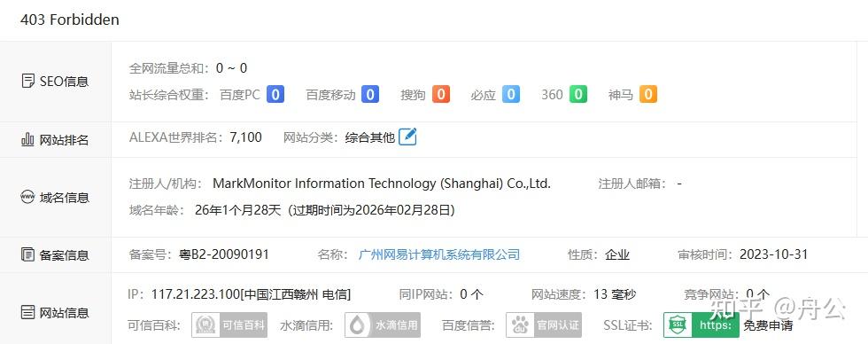Click the IP address 117.21.223.100

tap(195, 294)
